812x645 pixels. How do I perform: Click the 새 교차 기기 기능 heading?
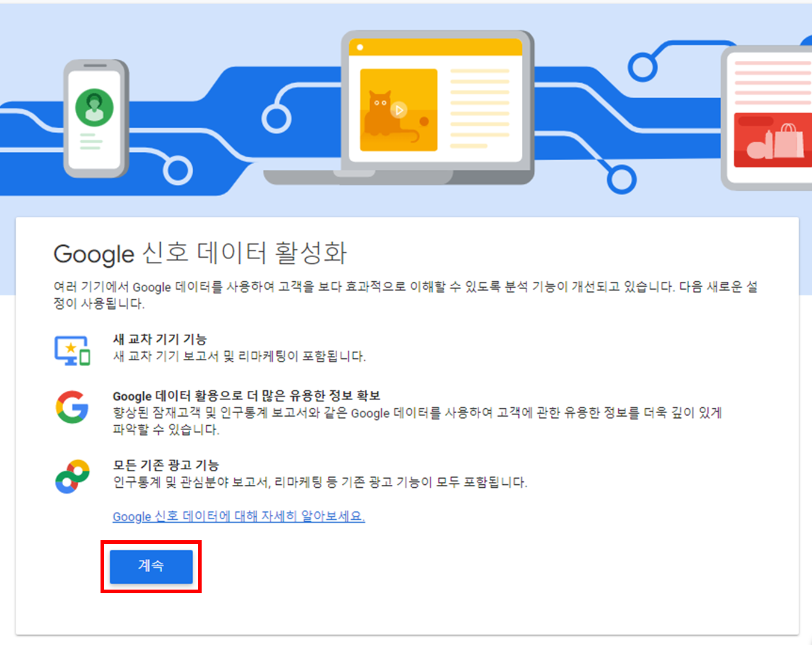(x=160, y=339)
